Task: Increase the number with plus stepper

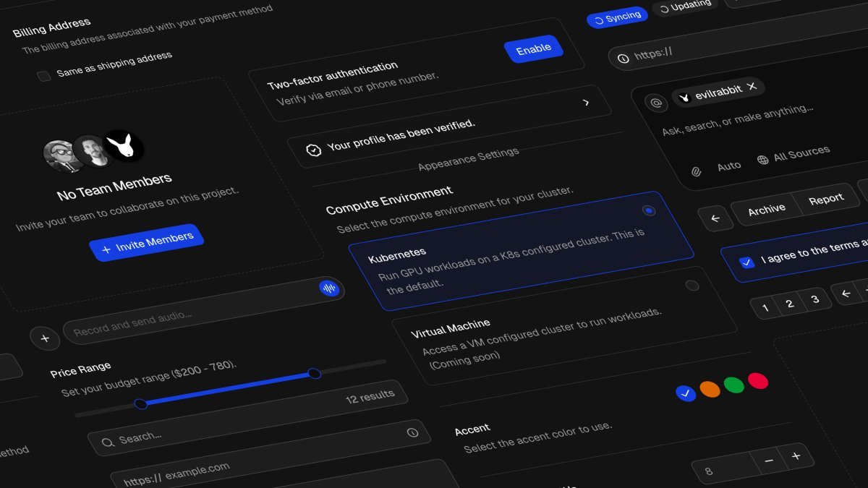Action: 796,456
